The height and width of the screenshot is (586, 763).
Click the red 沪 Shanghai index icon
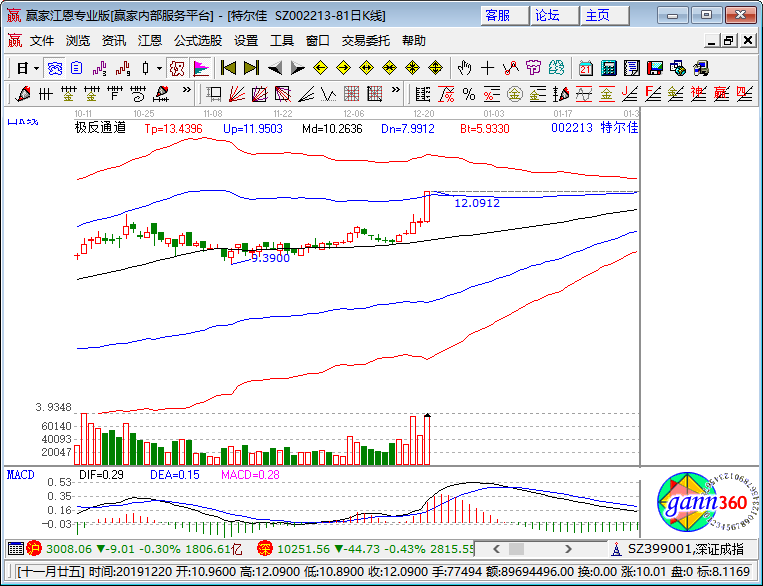34,549
